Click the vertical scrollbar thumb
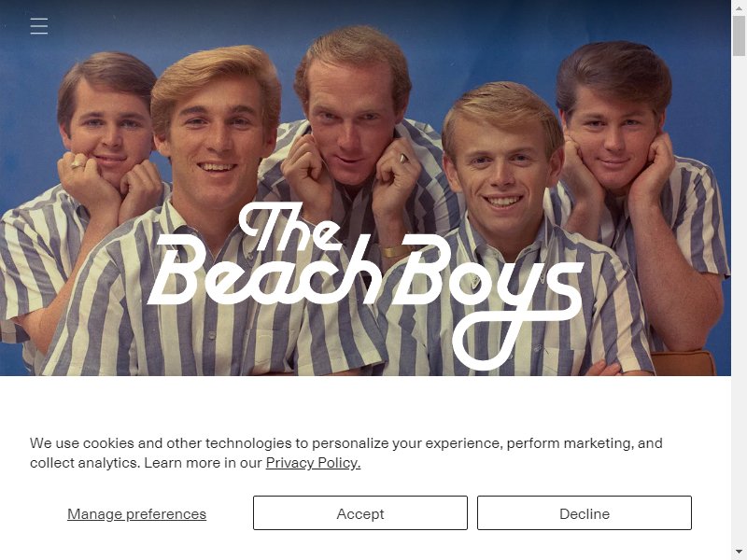Image resolution: width=747 pixels, height=560 pixels. pos(739,35)
